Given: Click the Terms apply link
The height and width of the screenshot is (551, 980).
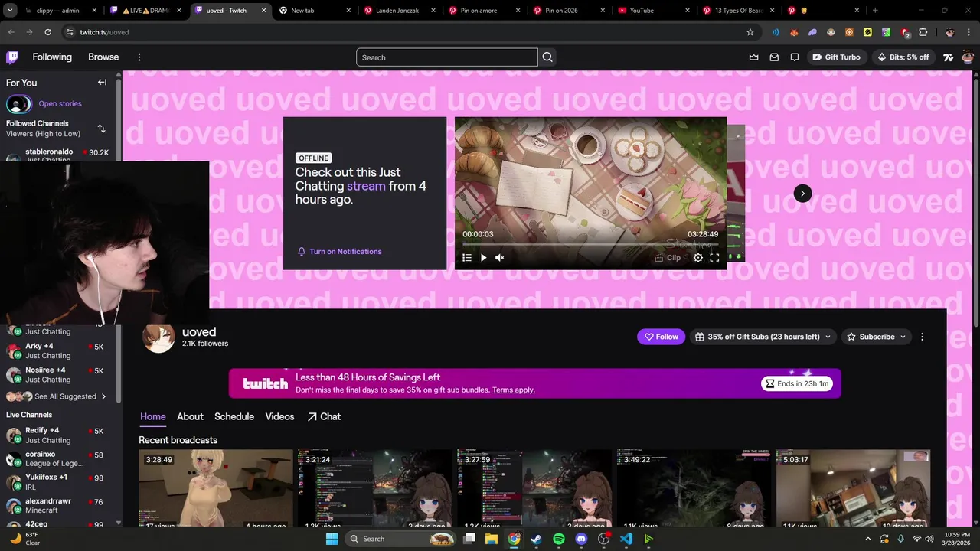Looking at the screenshot, I should click(x=513, y=390).
